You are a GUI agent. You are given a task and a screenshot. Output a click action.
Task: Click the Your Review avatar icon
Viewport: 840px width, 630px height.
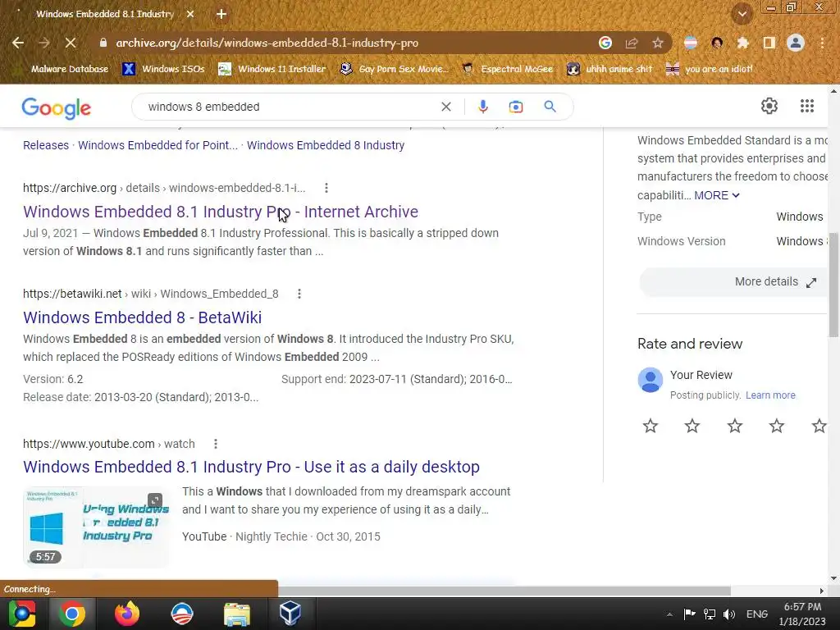(x=651, y=380)
